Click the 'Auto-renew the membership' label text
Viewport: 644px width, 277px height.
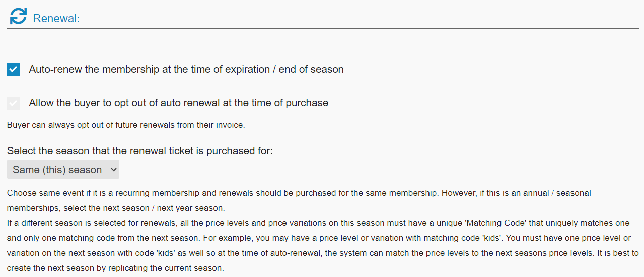coord(186,70)
